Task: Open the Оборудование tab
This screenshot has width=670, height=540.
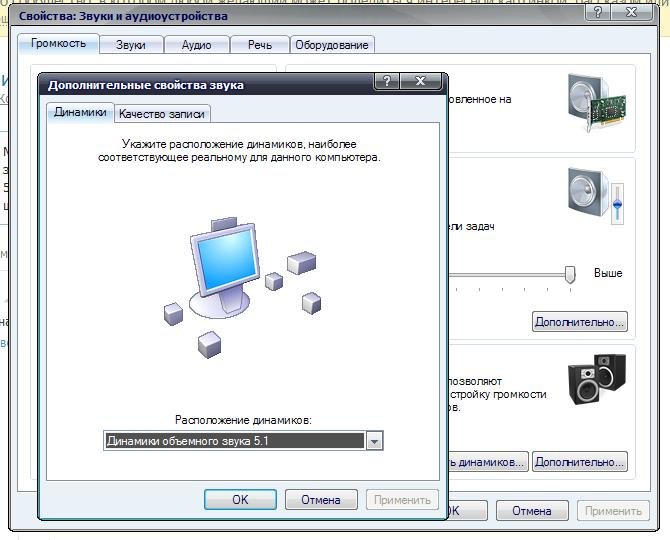Action: pyautogui.click(x=332, y=45)
